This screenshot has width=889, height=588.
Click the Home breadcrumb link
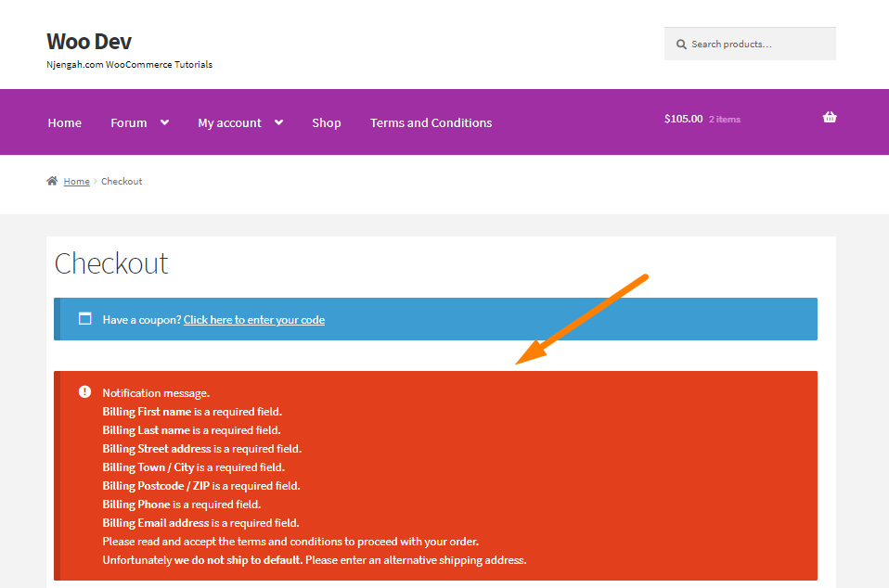[x=76, y=181]
